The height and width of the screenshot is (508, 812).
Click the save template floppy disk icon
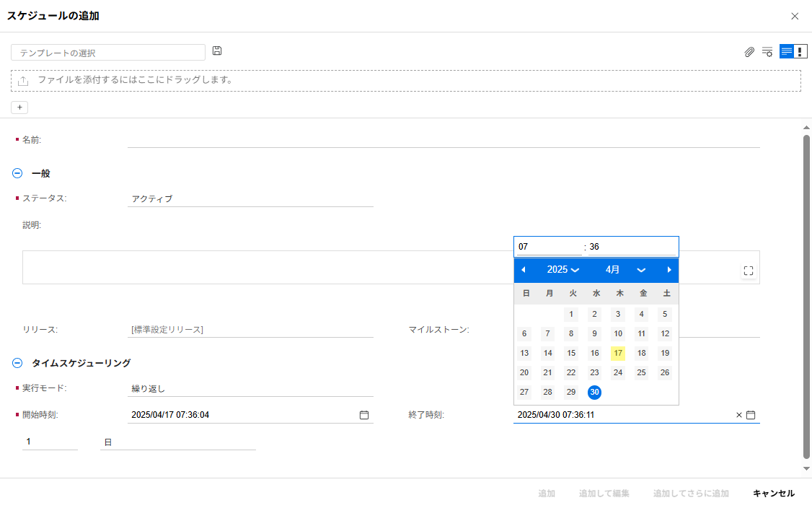click(217, 51)
